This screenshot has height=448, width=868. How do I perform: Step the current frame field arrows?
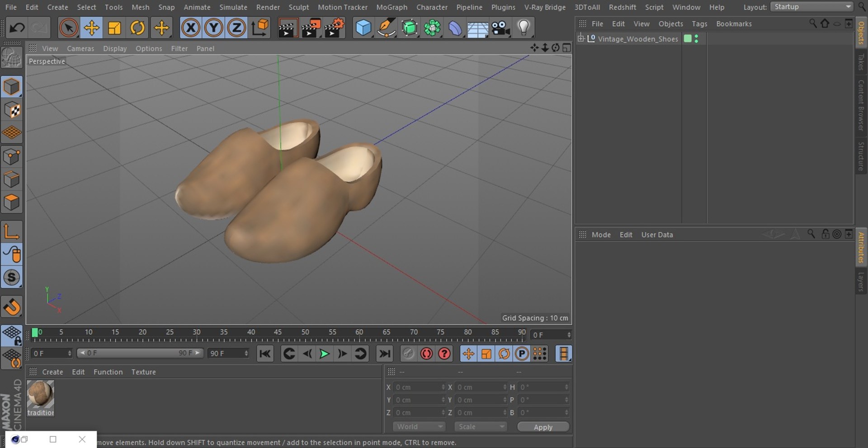pos(569,335)
